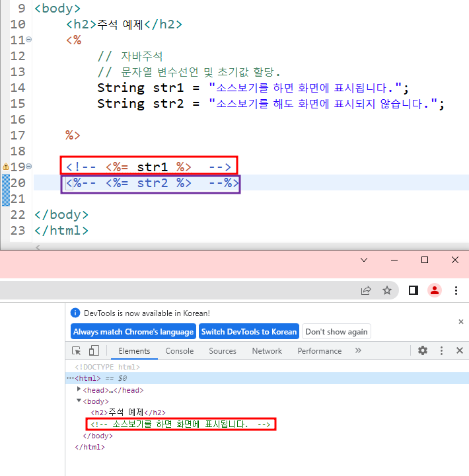The image size is (469, 476).
Task: Click the // 자바주석 comment line
Action: 130,56
